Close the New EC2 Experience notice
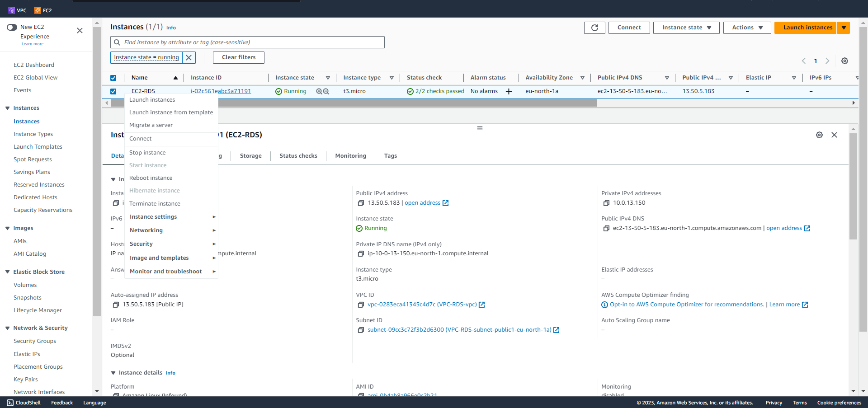This screenshot has width=868, height=408. [x=80, y=31]
